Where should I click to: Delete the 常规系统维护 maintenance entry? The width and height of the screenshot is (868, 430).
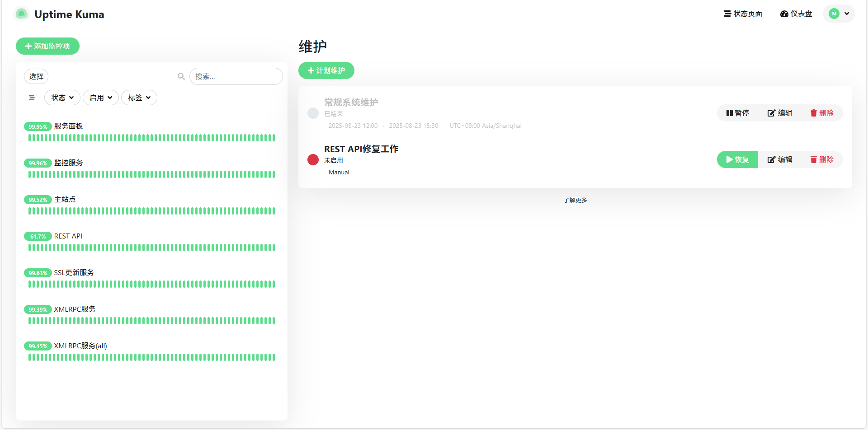822,113
